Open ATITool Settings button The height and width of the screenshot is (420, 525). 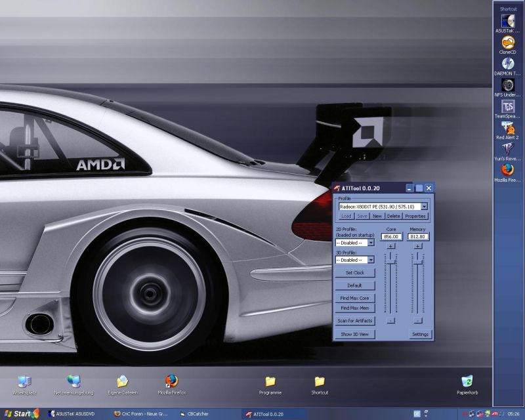[420, 334]
